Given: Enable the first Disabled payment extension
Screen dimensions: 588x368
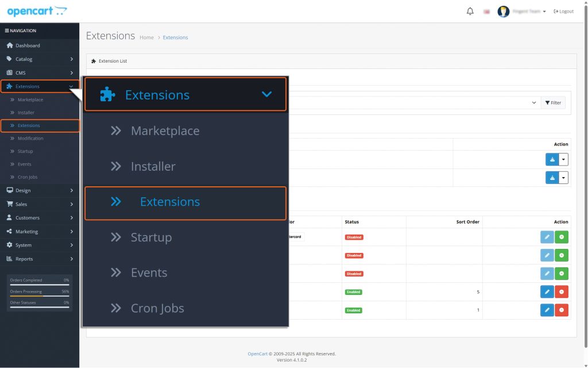Looking at the screenshot, I should click(x=561, y=237).
